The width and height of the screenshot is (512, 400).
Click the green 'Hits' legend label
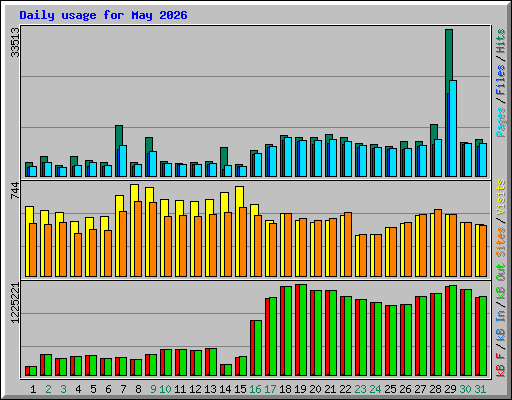(501, 41)
